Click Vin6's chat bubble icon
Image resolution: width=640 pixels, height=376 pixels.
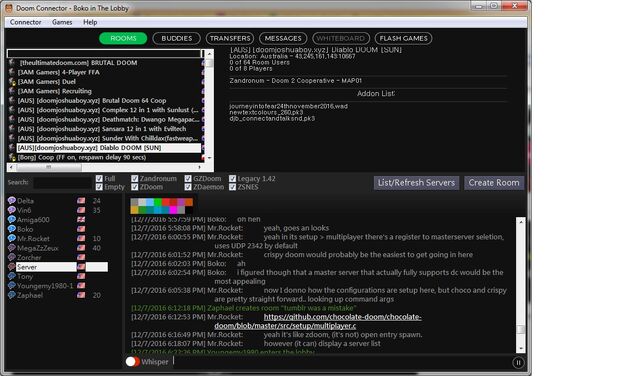coord(11,210)
